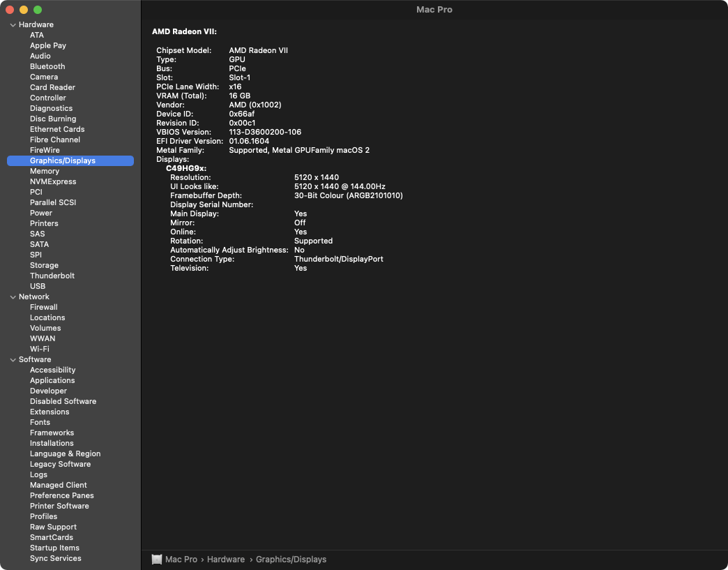Select Language & Region entry
The image size is (728, 570).
pyautogui.click(x=65, y=453)
